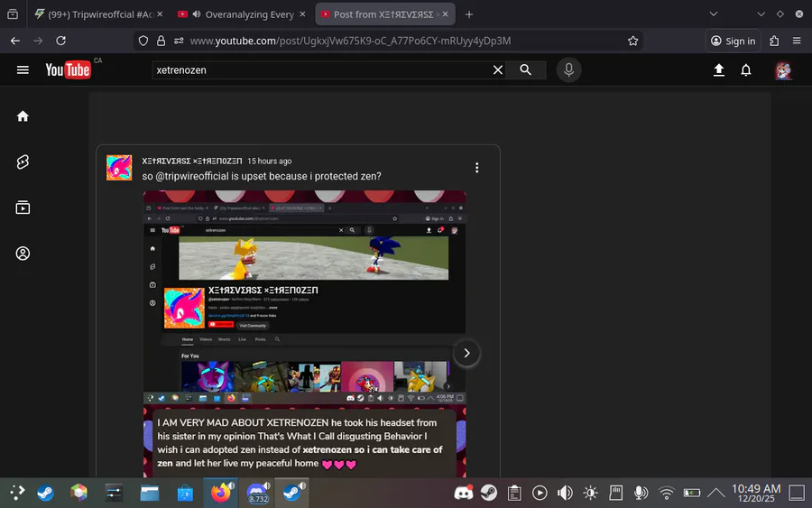Close the Tripwireoffcial tab

tap(160, 14)
